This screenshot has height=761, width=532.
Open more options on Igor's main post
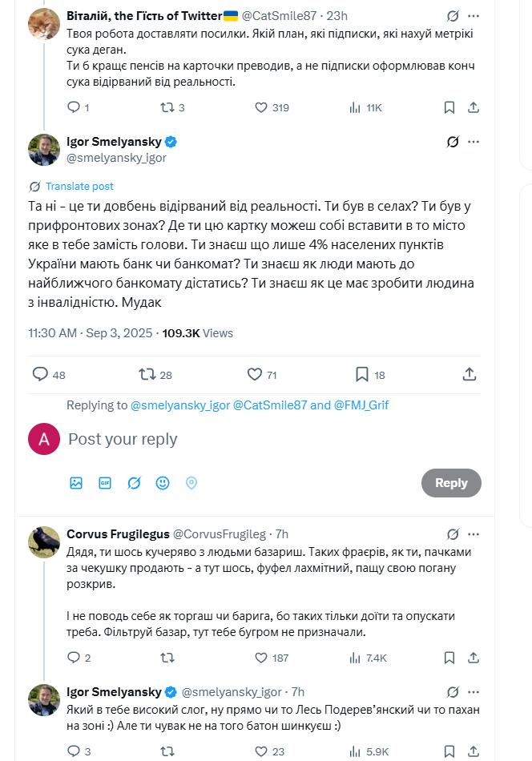click(474, 142)
